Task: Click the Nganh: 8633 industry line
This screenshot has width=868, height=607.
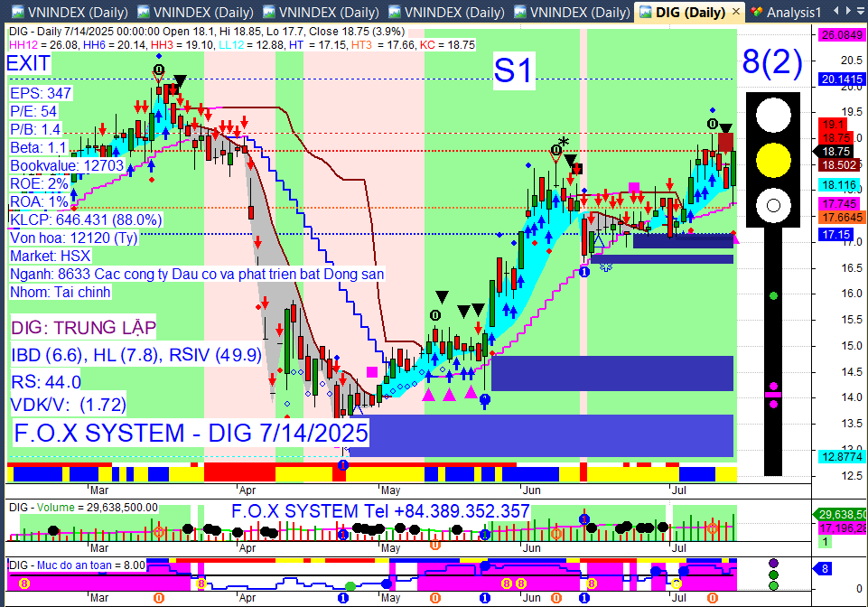Action: coord(197,275)
